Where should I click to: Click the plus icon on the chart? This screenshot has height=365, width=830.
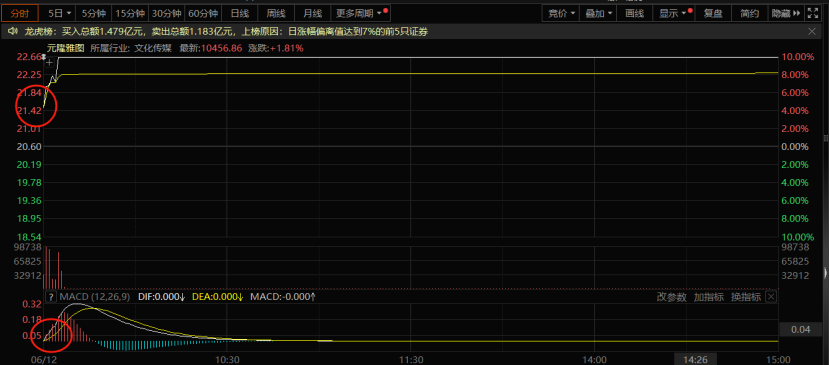tap(49, 63)
